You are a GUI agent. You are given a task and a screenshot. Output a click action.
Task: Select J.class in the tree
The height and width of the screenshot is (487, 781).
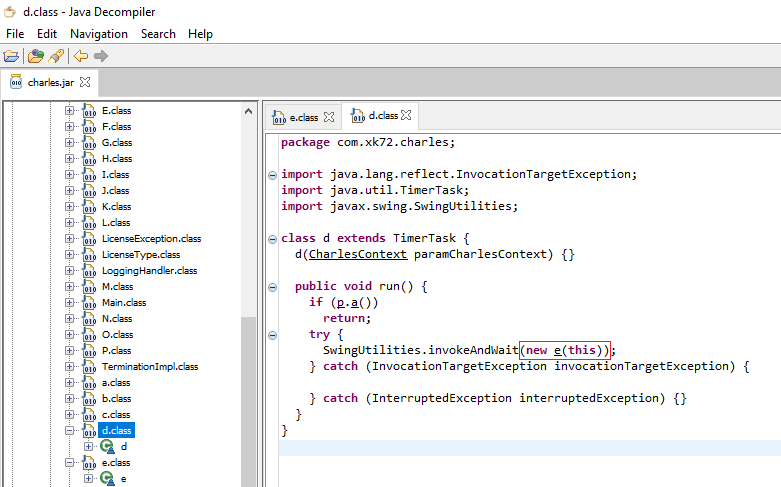coord(115,191)
